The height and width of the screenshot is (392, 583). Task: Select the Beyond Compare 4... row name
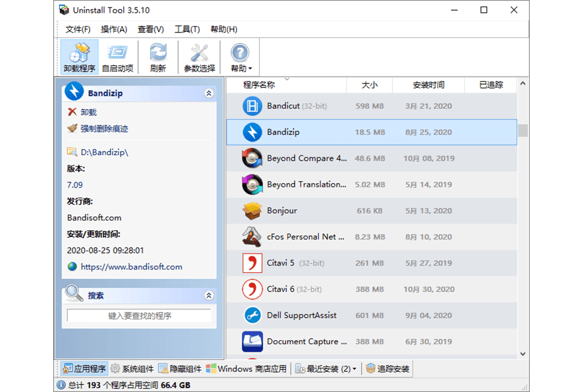[307, 158]
